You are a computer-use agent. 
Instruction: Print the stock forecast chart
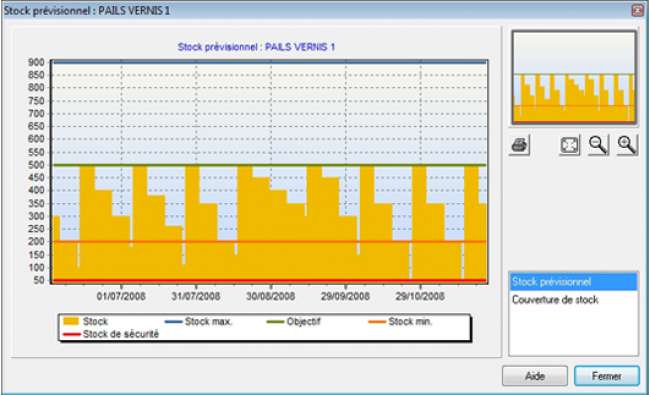point(519,145)
